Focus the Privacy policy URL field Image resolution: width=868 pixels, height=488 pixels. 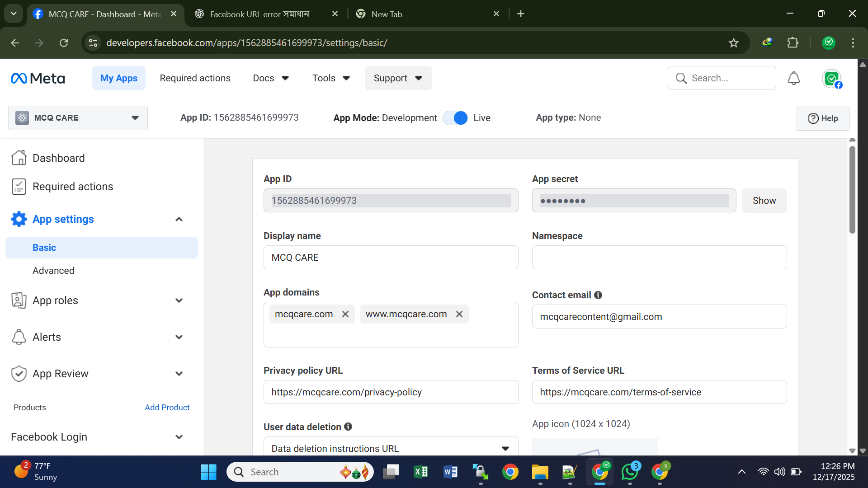(x=391, y=392)
